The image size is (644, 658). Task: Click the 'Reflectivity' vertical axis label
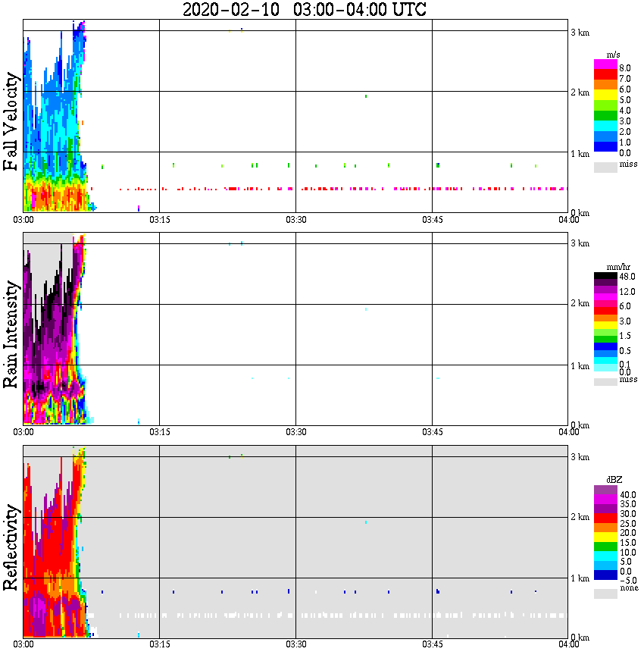point(11,547)
